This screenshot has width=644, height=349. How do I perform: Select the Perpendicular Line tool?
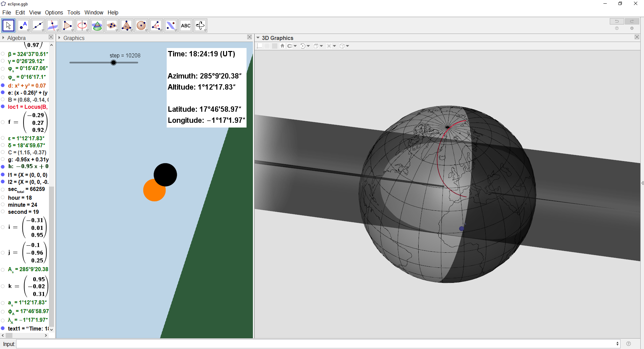pos(53,26)
